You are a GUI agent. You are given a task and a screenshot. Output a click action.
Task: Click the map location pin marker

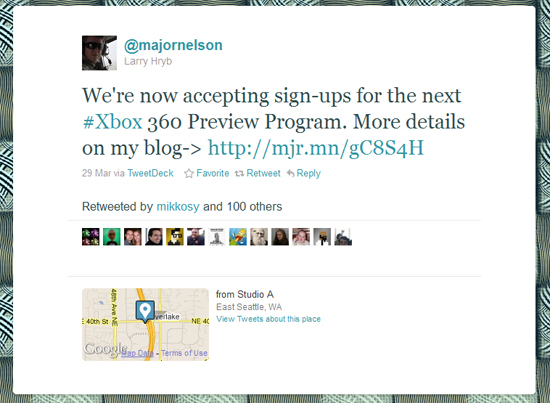coord(145,311)
